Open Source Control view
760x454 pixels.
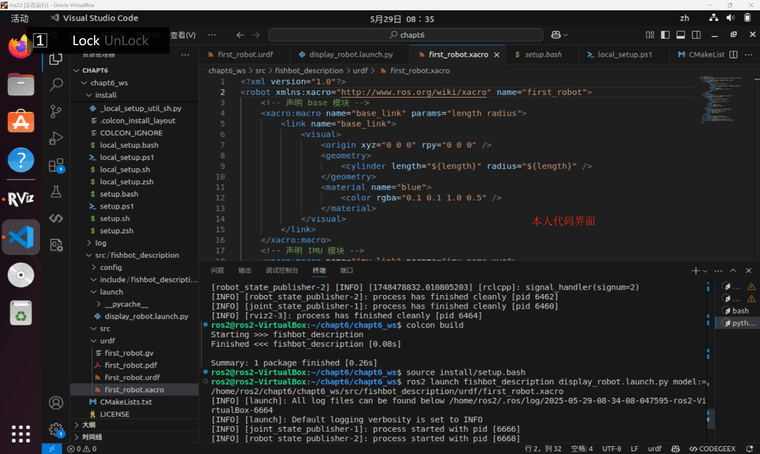point(56,112)
